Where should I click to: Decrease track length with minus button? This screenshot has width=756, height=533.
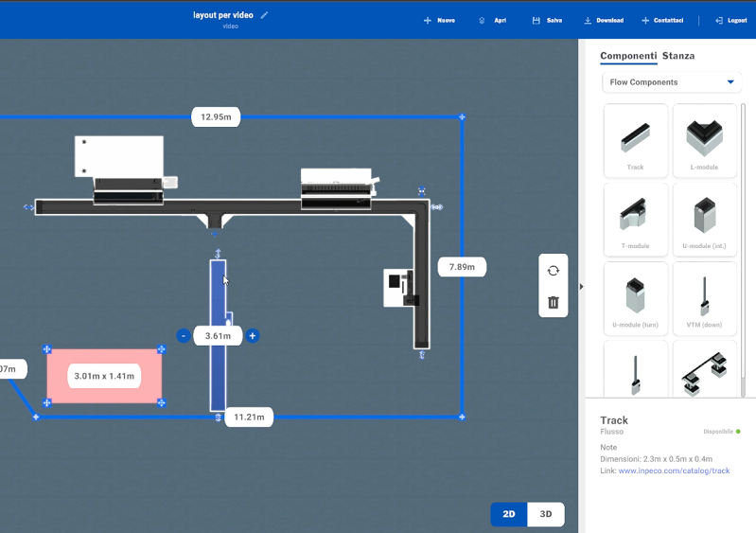click(184, 336)
